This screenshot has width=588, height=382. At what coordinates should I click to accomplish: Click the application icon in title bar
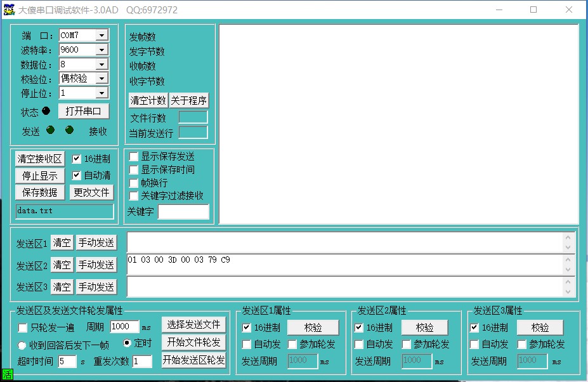(x=9, y=10)
